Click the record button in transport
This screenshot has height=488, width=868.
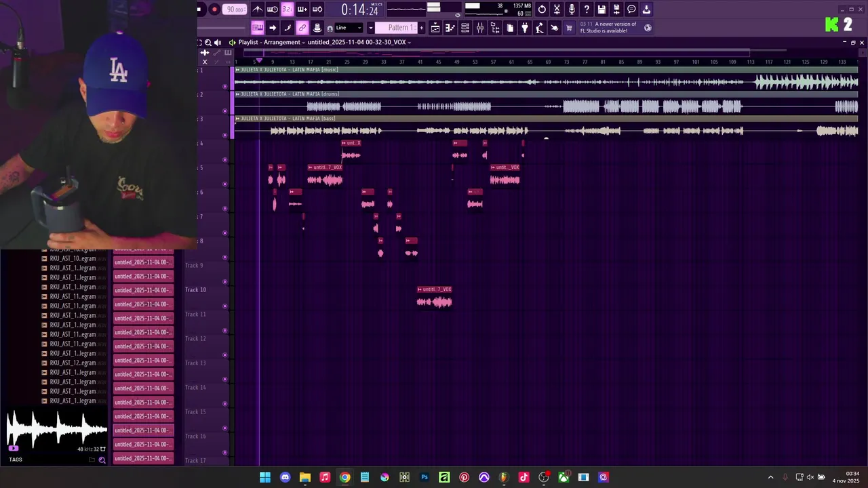click(214, 9)
